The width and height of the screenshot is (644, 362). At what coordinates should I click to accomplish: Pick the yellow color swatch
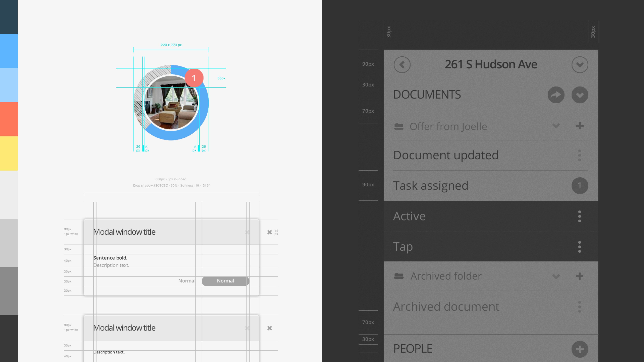(x=9, y=154)
